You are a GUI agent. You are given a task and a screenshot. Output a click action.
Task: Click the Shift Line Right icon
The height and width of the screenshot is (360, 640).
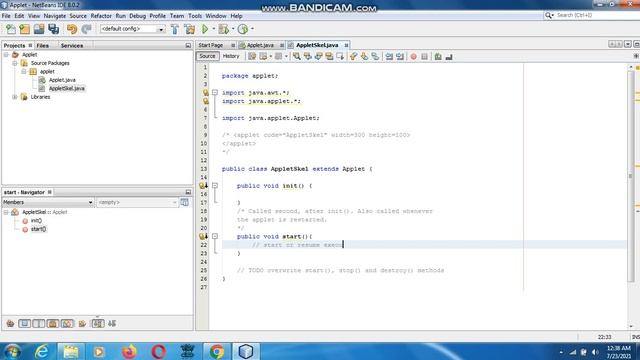[x=400, y=56]
